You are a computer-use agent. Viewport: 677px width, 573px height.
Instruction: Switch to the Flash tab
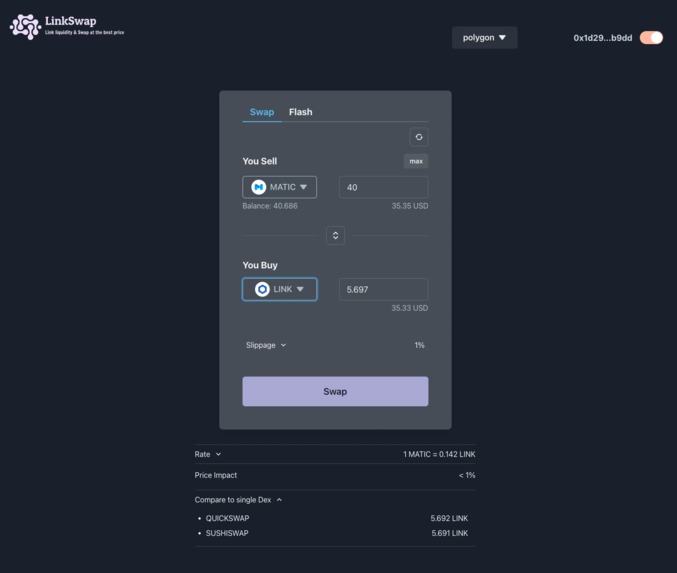(301, 112)
